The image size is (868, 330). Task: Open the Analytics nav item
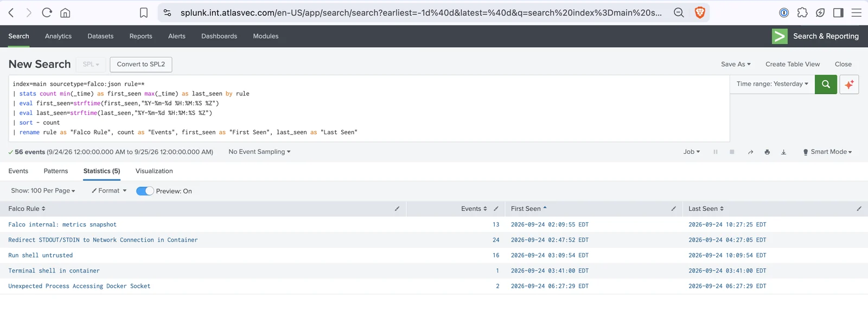pos(58,36)
